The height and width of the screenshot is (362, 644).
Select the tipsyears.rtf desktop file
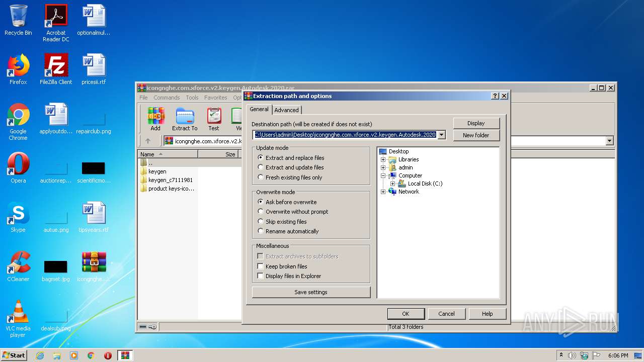pos(94,217)
